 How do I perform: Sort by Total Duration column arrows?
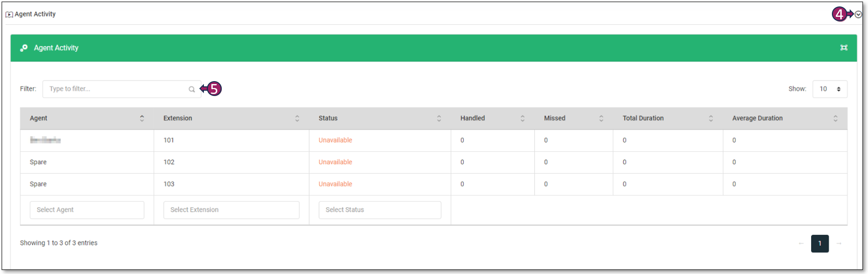tap(711, 118)
